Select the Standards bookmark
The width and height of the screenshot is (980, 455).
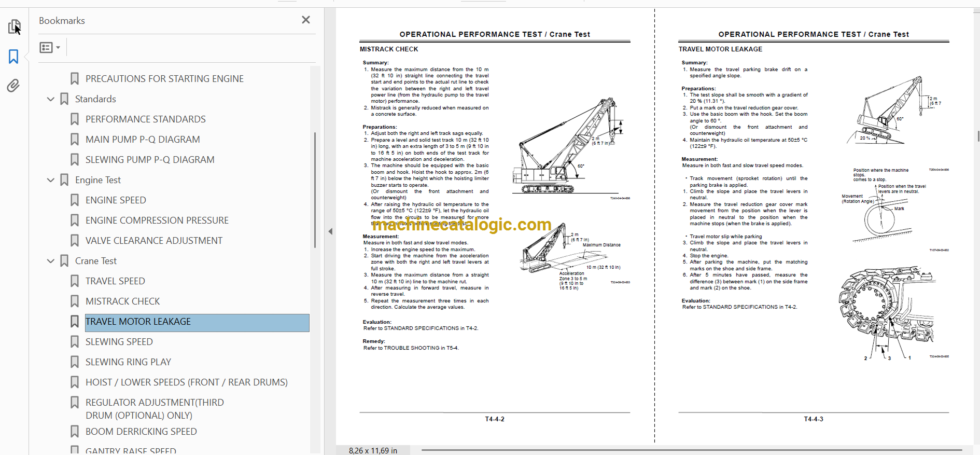coord(95,99)
